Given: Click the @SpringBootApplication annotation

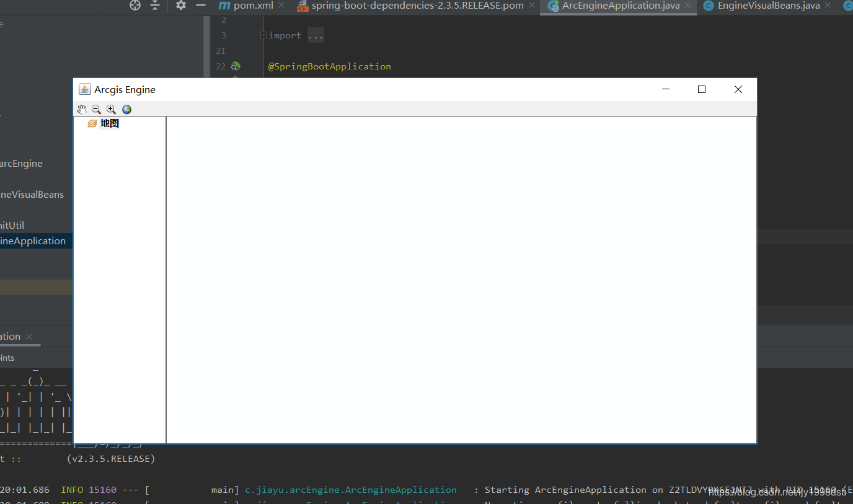Looking at the screenshot, I should pyautogui.click(x=329, y=66).
